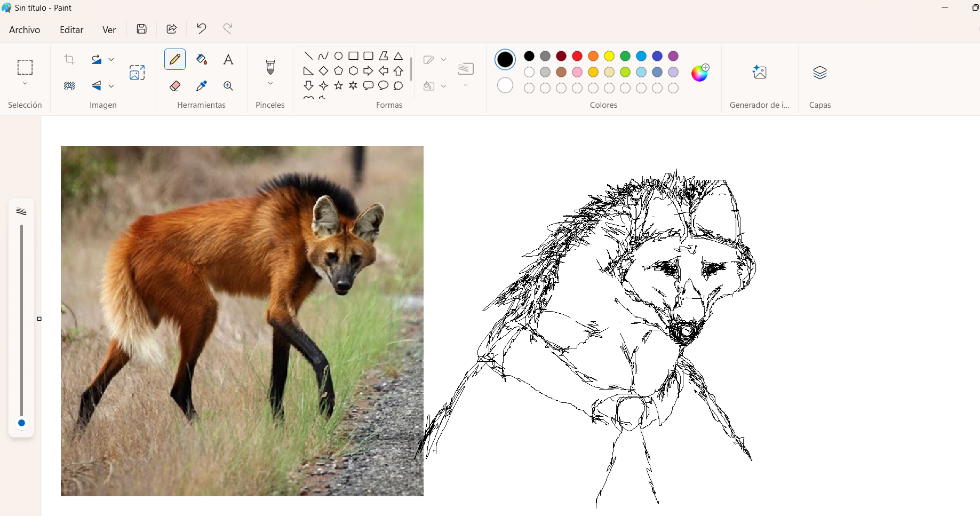Screen dimensions: 980x516
Task: Pick the purple color swatch
Action: coord(673,56)
